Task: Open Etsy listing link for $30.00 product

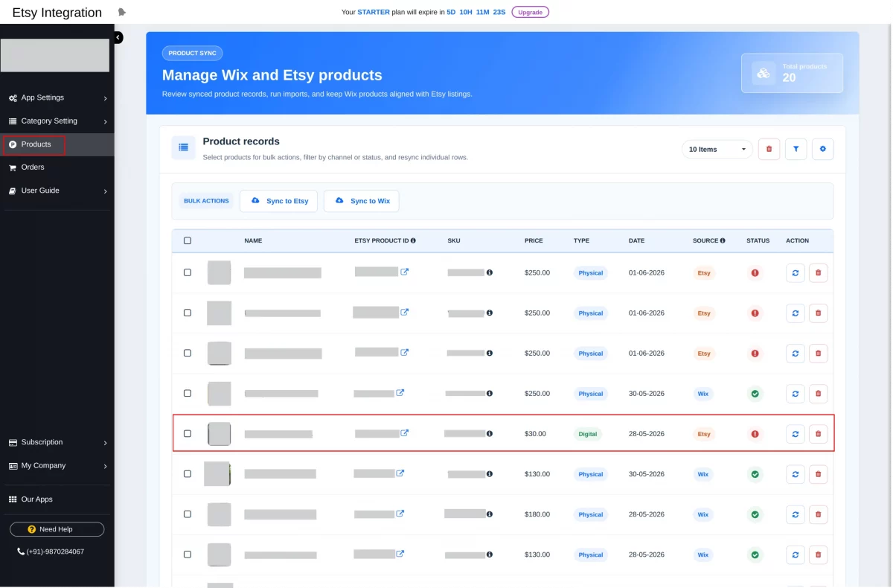Action: (x=405, y=432)
